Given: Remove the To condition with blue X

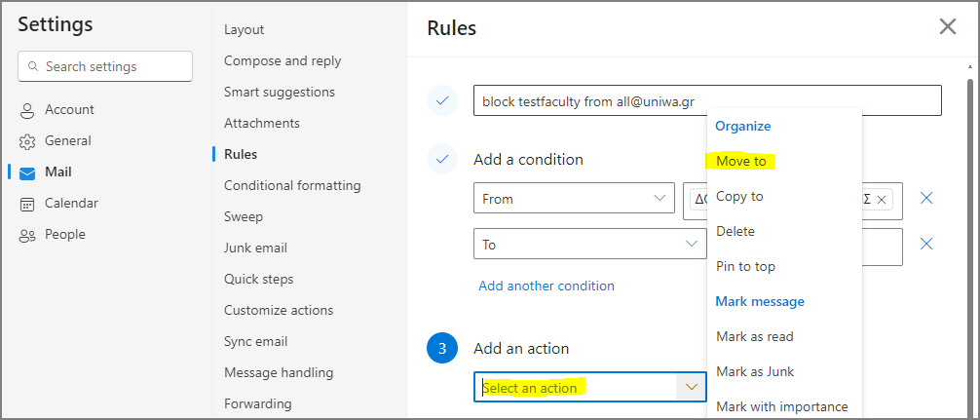Looking at the screenshot, I should click(x=926, y=244).
